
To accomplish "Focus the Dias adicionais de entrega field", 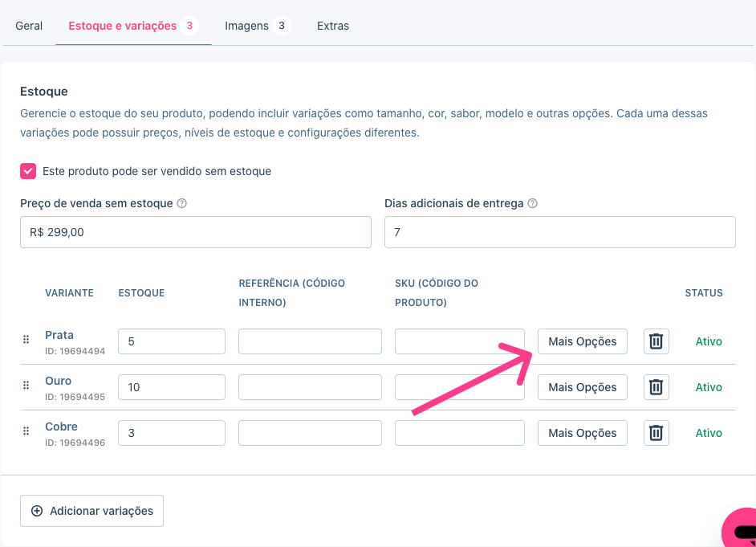I will [559, 232].
